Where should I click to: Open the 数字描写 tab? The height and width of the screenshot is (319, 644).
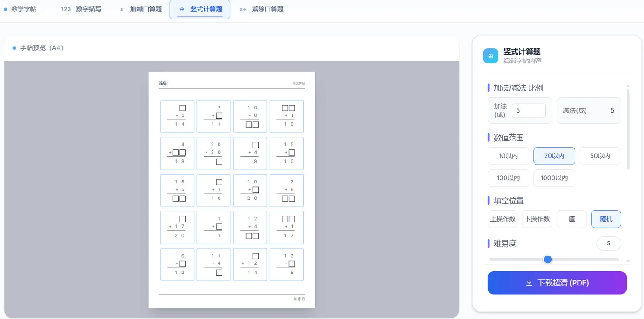coord(81,9)
